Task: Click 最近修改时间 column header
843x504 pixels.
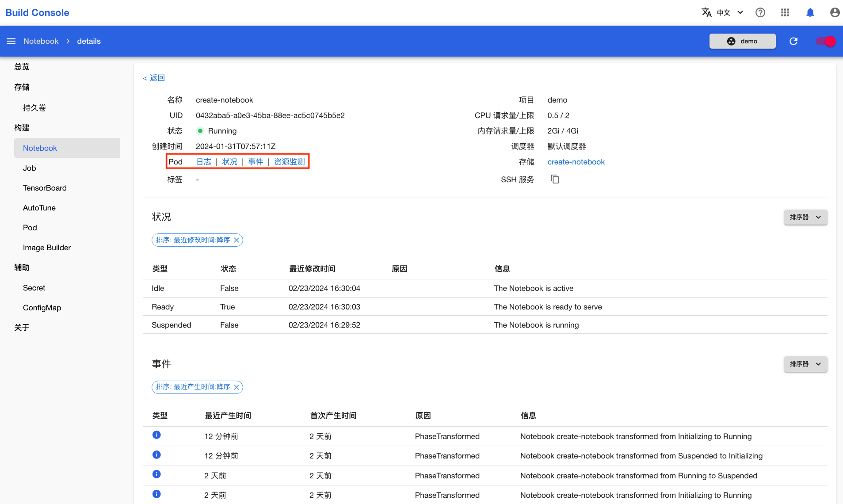Action: tap(312, 269)
